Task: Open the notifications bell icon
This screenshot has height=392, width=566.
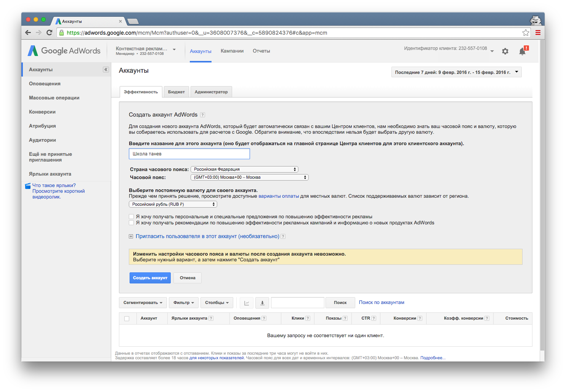Action: click(x=523, y=51)
